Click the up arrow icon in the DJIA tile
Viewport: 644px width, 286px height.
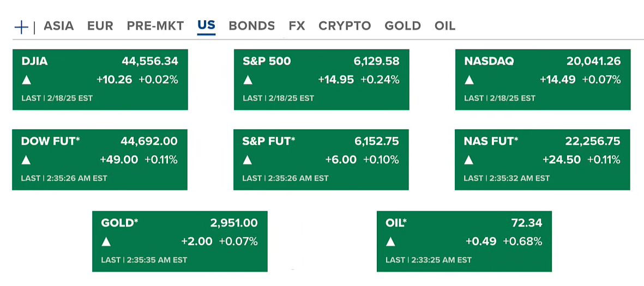coord(26,80)
